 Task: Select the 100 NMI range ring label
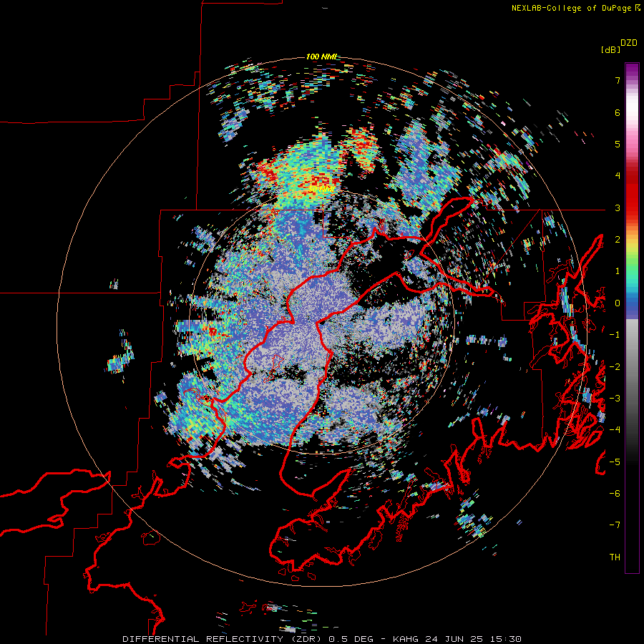click(321, 57)
